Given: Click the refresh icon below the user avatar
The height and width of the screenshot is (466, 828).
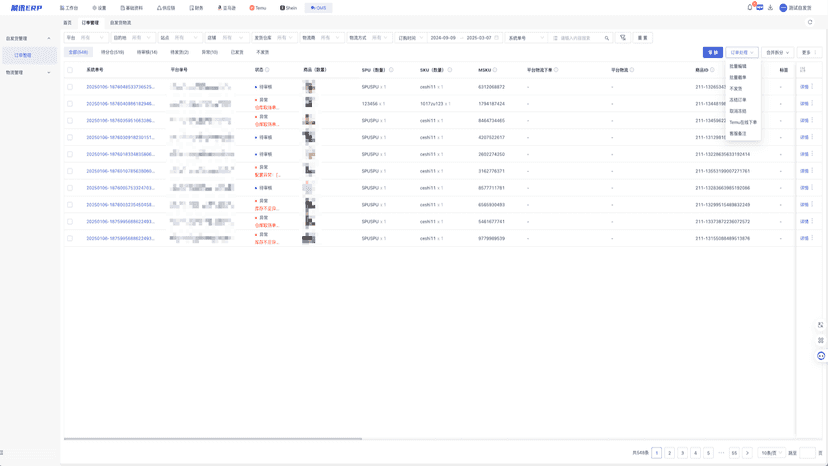Looking at the screenshot, I should coord(810,22).
